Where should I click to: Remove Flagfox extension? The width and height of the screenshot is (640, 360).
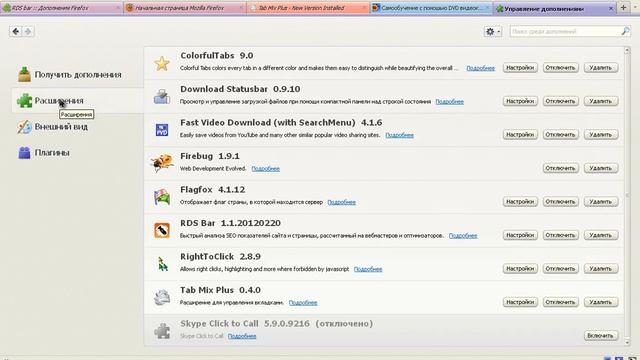[x=601, y=201]
